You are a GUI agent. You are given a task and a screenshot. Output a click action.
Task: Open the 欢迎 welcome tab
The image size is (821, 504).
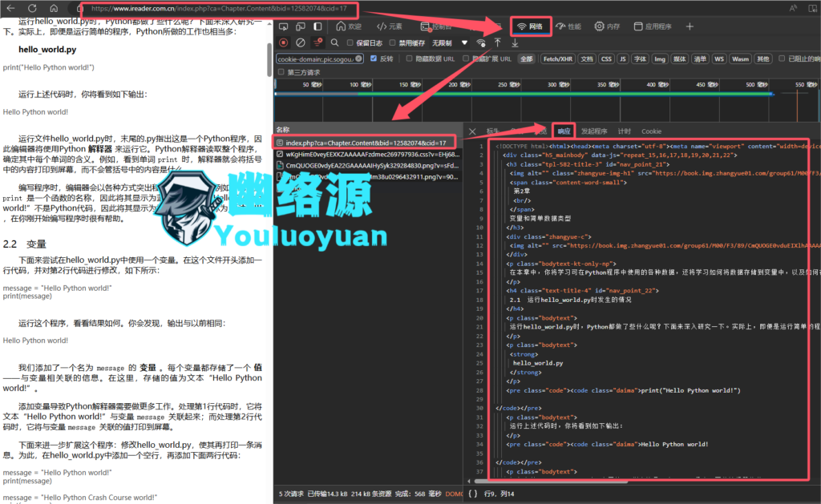click(x=349, y=26)
